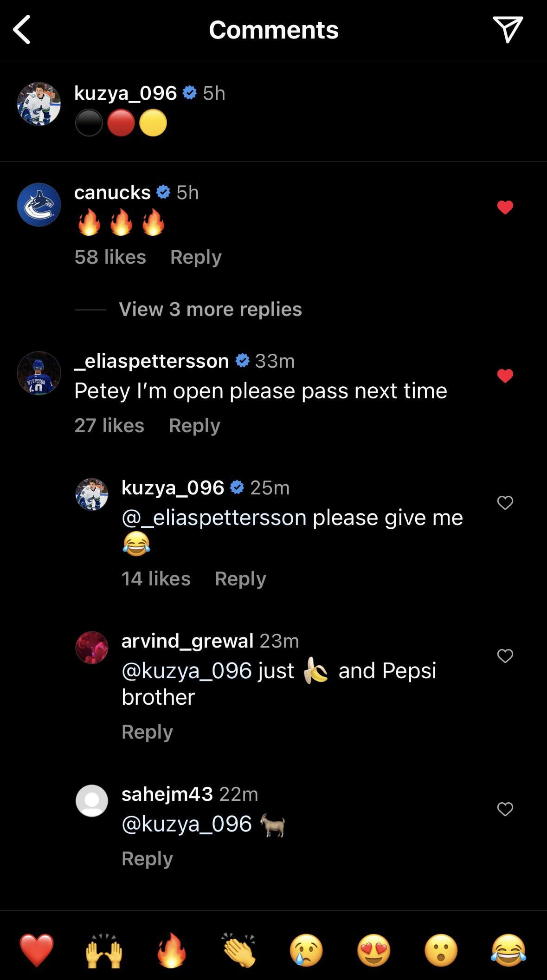547x980 pixels.
Task: Insert the crying face quick emoji
Action: (306, 950)
